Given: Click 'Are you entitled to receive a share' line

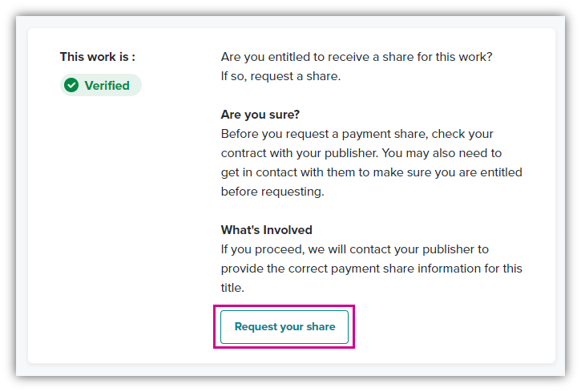Looking at the screenshot, I should [357, 57].
